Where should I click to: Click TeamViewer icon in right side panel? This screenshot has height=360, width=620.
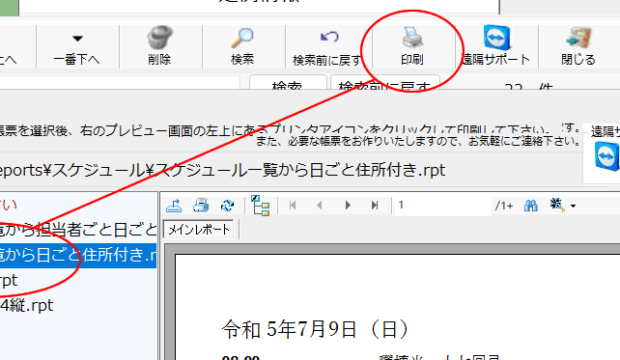pyautogui.click(x=607, y=157)
